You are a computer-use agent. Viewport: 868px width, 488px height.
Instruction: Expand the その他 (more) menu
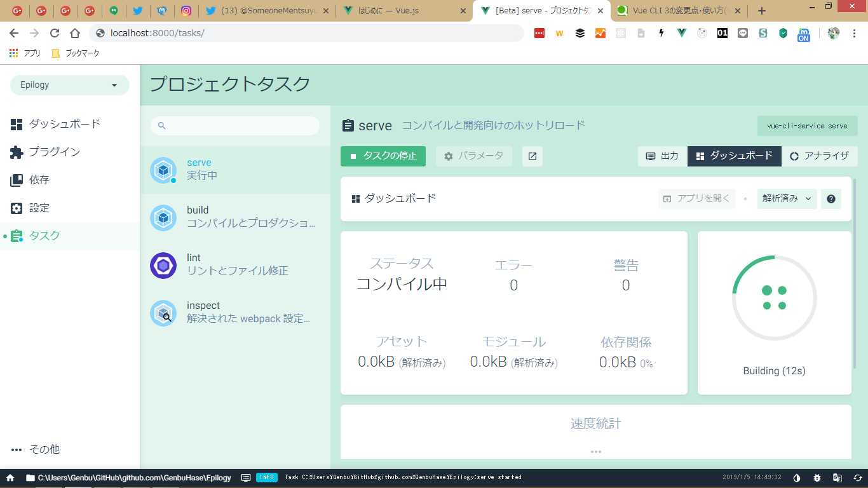(x=36, y=449)
